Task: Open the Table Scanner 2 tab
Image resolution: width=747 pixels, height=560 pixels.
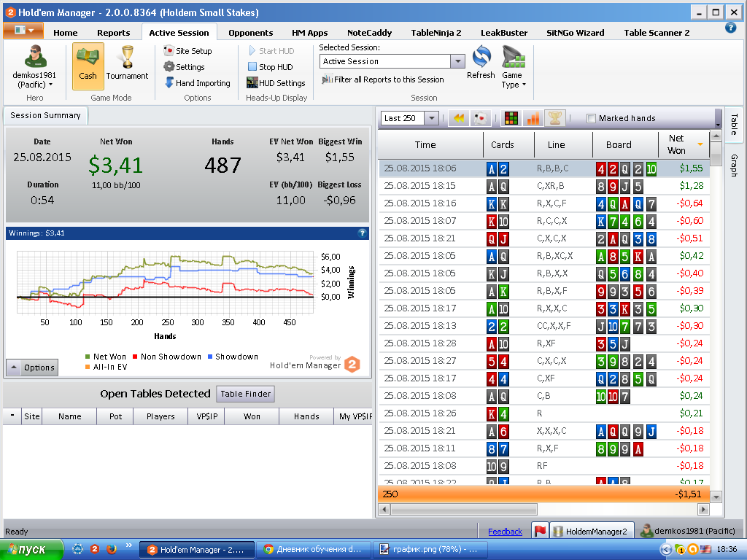Action: coord(657,33)
